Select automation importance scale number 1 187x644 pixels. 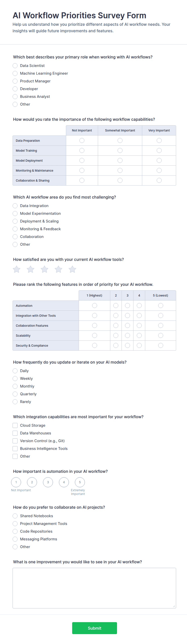16,482
